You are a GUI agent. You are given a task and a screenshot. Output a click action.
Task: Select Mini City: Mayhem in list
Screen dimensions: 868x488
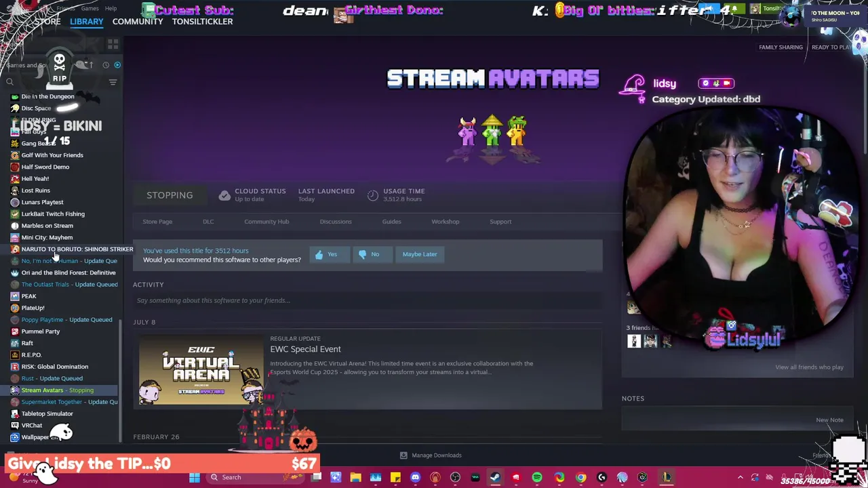click(x=47, y=238)
